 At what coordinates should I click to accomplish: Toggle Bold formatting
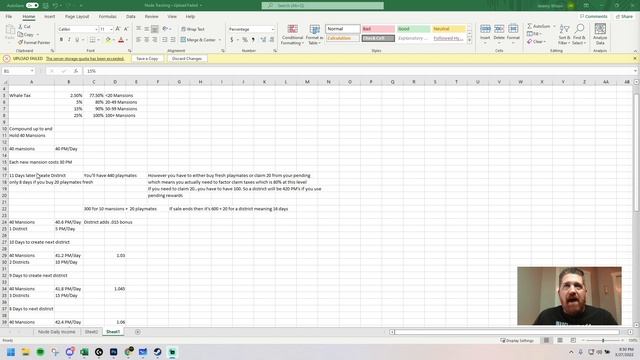coord(61,40)
